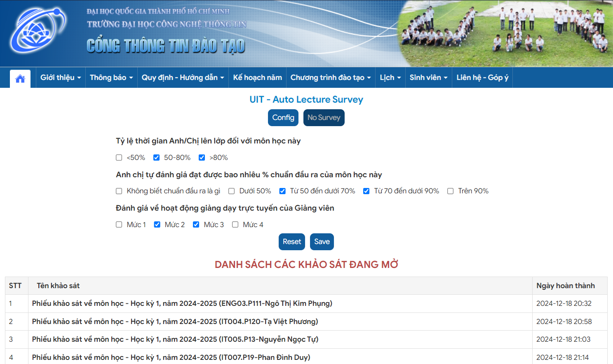This screenshot has width=613, height=364.
Task: Expand the Thông báo dropdown
Action: coord(111,77)
